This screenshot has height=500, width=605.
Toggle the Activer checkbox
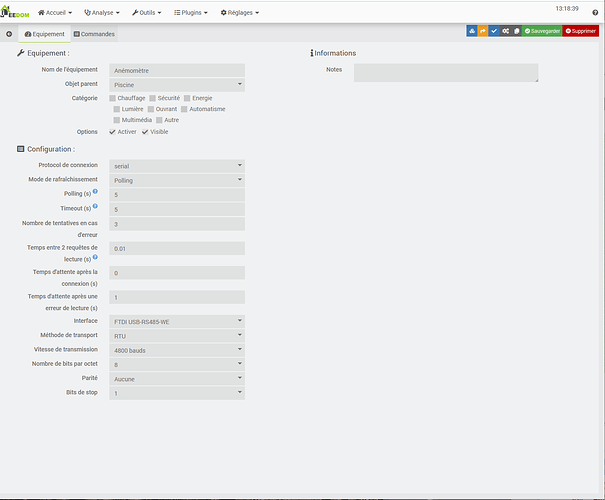coord(112,132)
